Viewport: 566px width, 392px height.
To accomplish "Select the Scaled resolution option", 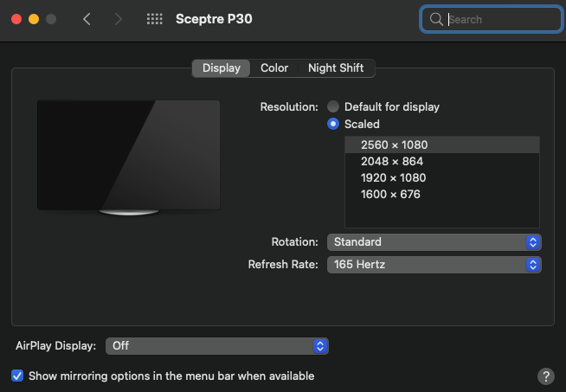I will (333, 125).
